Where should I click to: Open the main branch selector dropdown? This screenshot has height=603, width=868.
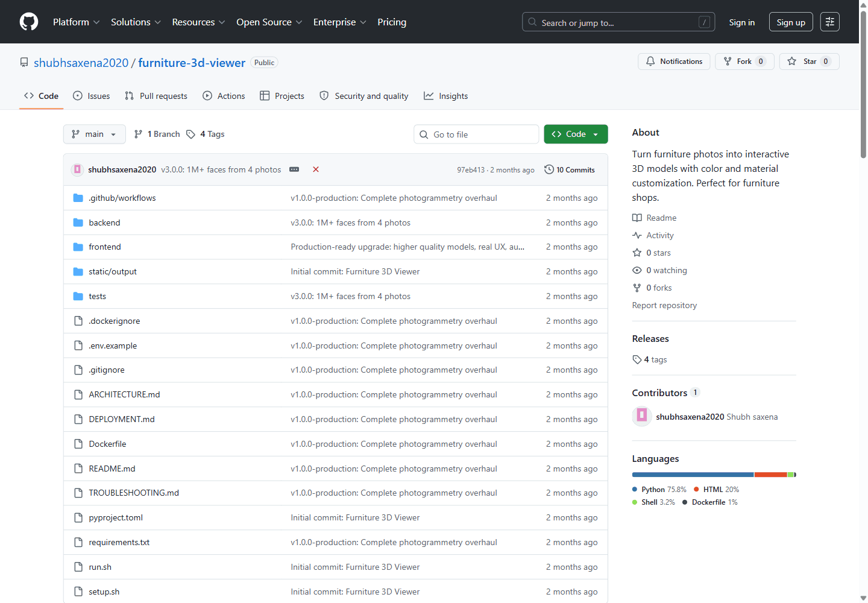click(x=95, y=134)
